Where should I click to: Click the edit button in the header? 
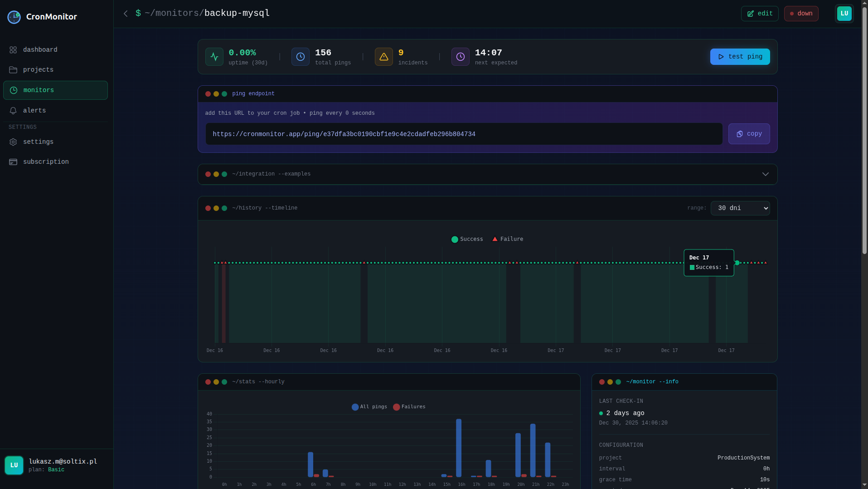point(759,13)
